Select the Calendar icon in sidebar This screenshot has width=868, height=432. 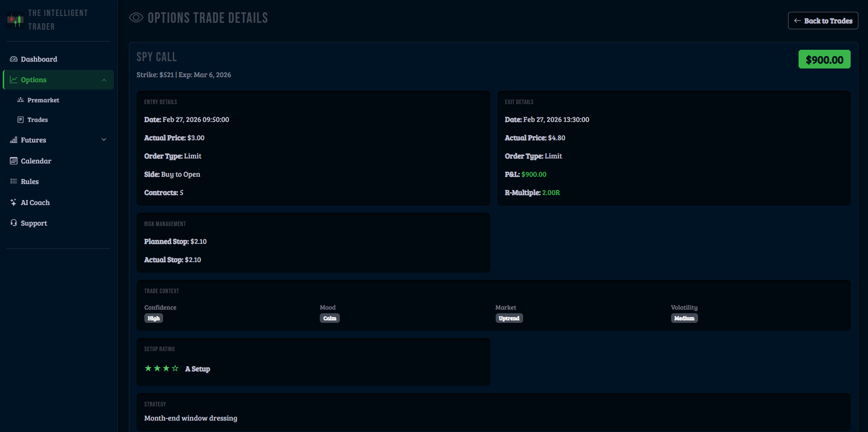[x=14, y=161]
